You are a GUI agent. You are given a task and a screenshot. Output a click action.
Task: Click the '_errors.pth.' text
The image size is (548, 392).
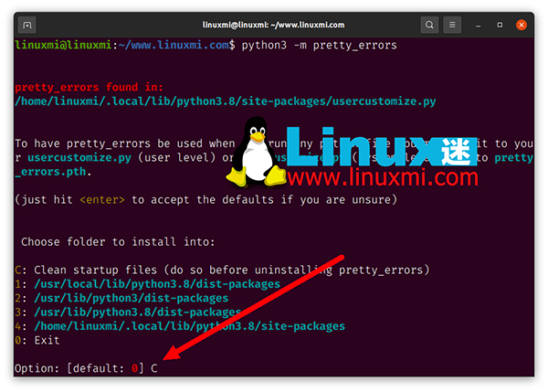53,172
